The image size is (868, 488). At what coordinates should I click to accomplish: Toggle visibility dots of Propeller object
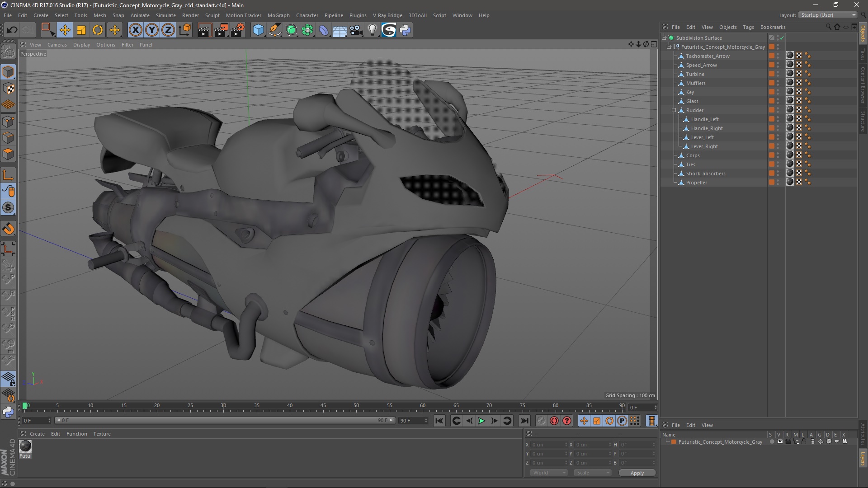pos(778,182)
